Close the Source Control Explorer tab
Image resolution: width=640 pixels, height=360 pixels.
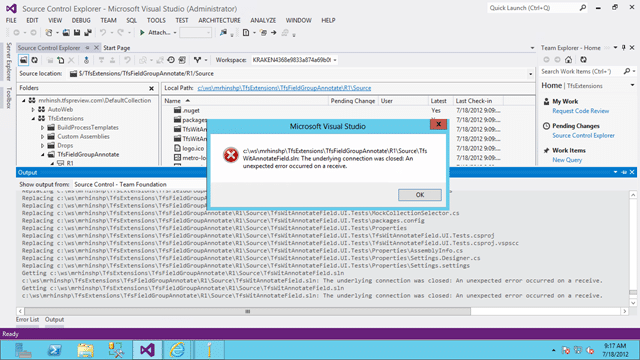pos(96,48)
